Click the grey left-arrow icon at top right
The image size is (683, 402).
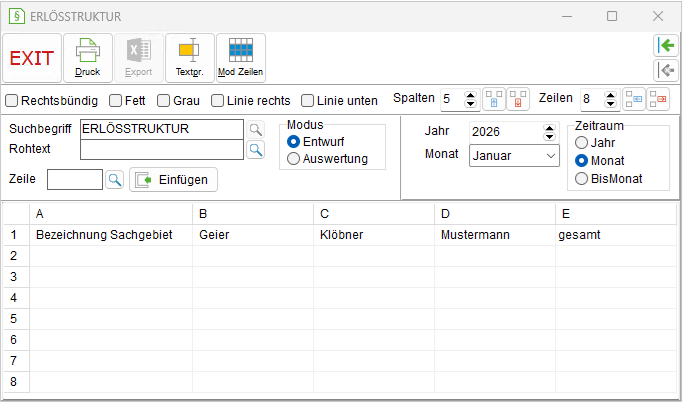click(x=666, y=70)
